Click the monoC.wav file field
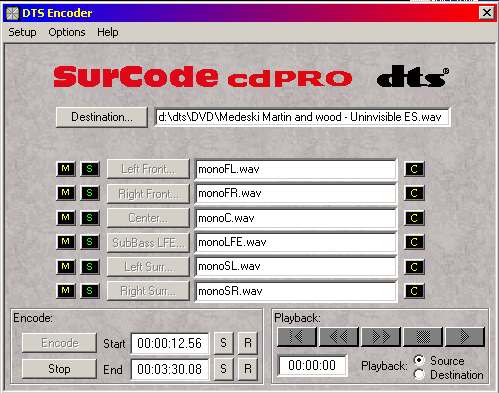The height and width of the screenshot is (393, 499). (x=296, y=218)
